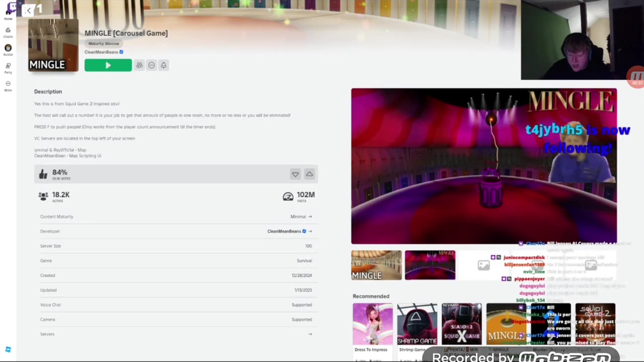The width and height of the screenshot is (644, 362).
Task: Open the Avatar page in the sidebar
Action: [8, 50]
